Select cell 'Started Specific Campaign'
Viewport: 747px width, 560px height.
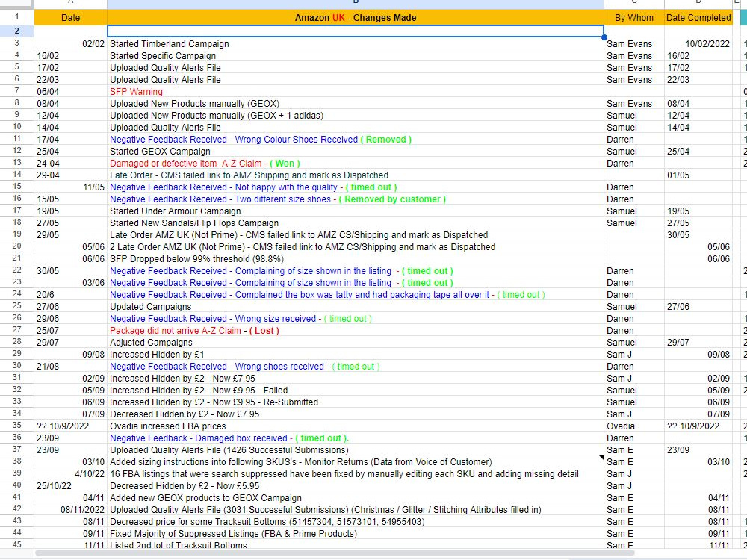(x=356, y=56)
